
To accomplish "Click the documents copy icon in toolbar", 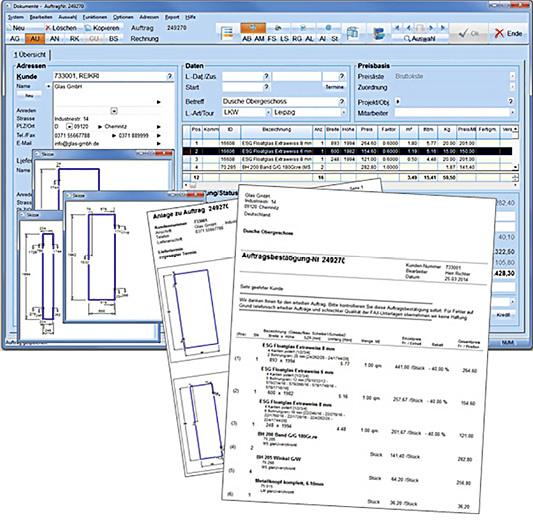I will [x=353, y=33].
